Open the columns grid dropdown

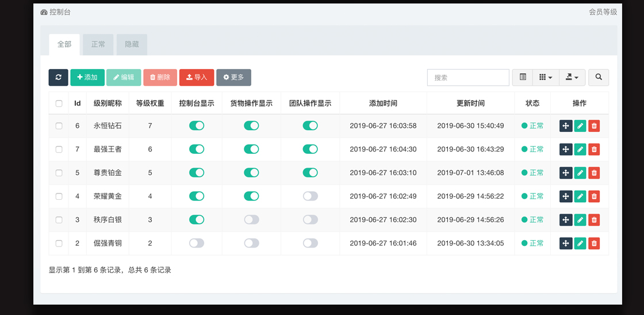(x=546, y=77)
